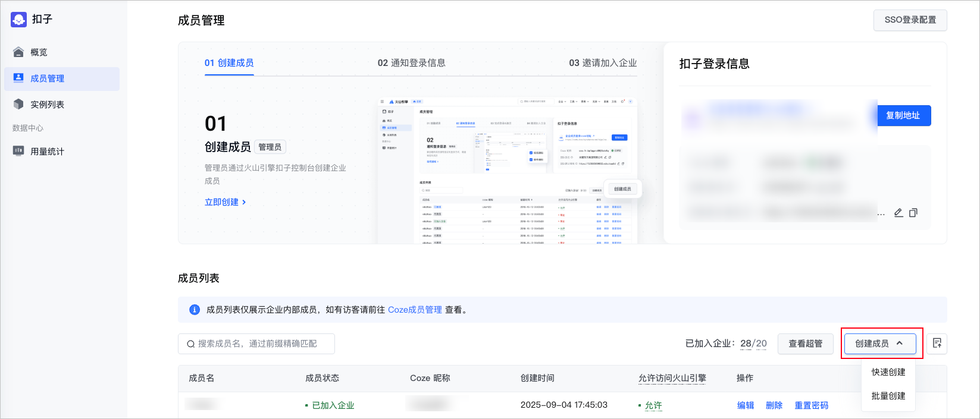
Task: Choose 快速创建 from dropdown menu
Action: pyautogui.click(x=888, y=372)
